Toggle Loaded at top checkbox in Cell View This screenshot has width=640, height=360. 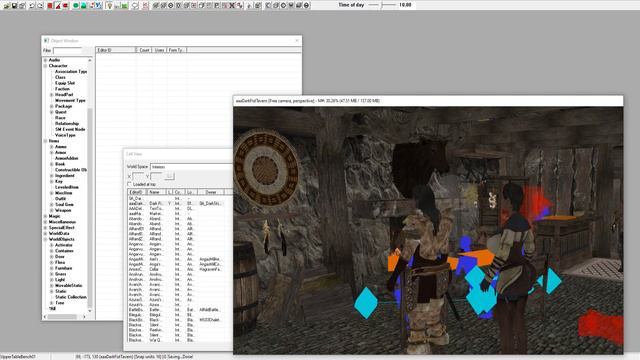click(129, 184)
